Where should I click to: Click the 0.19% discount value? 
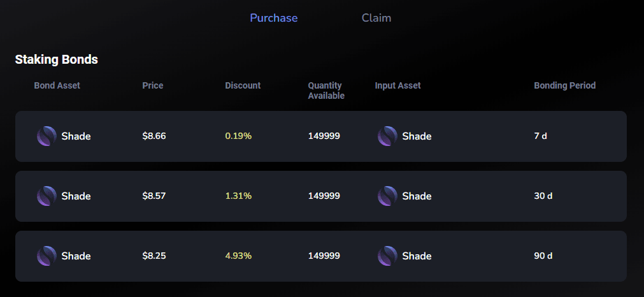click(238, 136)
